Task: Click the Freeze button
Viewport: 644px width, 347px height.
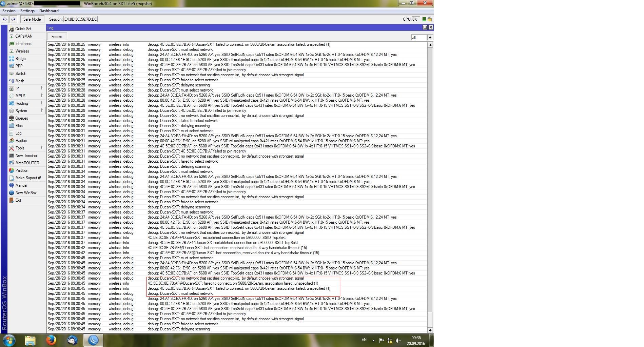Action: click(x=57, y=37)
